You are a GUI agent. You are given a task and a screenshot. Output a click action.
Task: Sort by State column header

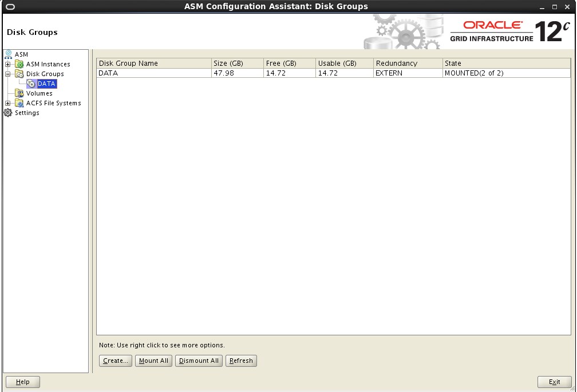[507, 64]
